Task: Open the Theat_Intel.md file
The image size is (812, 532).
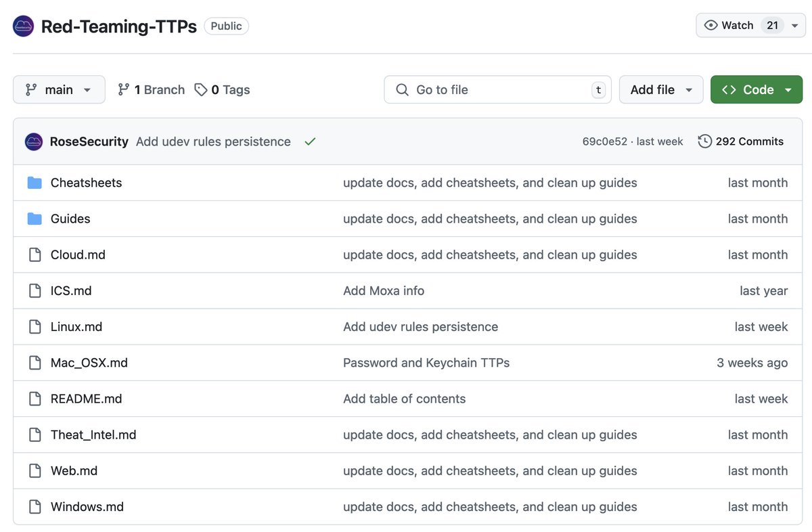Action: 93,435
